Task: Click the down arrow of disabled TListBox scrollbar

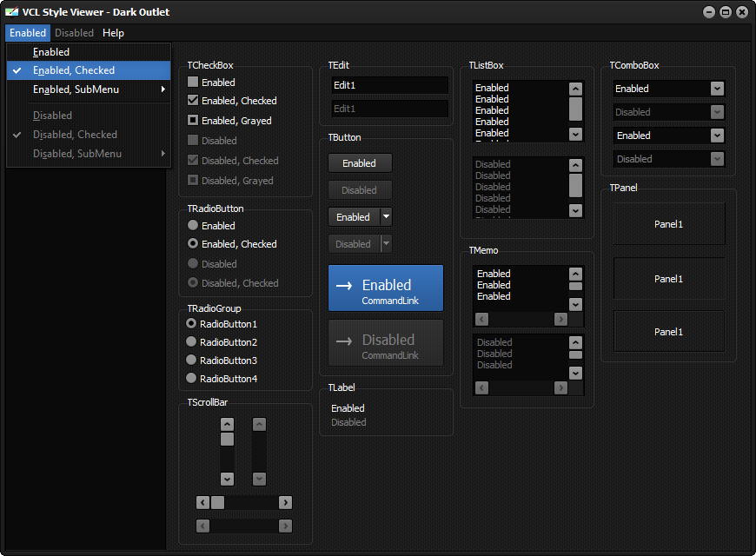Action: tap(575, 211)
